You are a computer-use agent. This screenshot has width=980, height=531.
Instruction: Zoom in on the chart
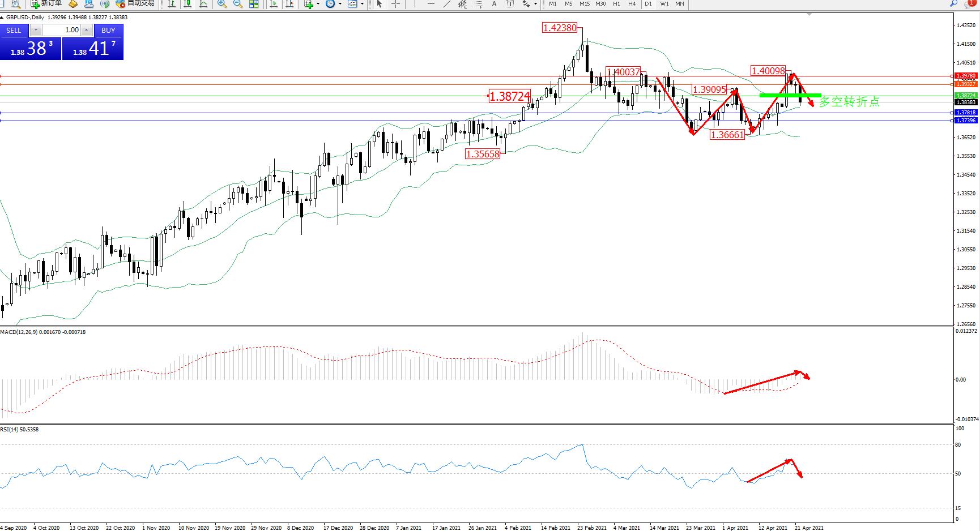coord(222,4)
